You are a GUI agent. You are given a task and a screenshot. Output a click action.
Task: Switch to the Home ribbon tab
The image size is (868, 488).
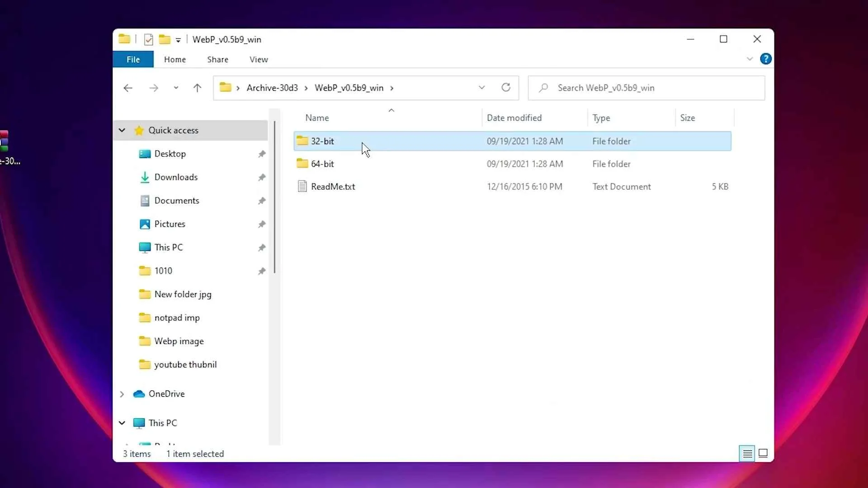coord(175,59)
